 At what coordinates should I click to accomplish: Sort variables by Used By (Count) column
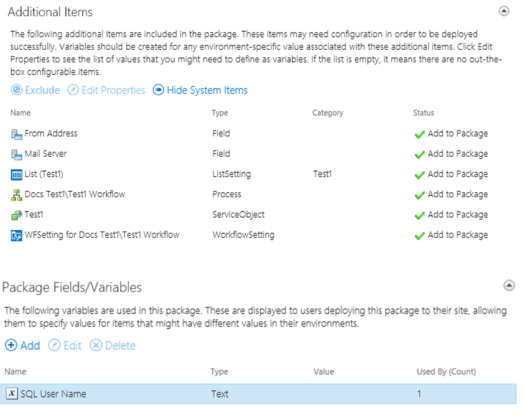[x=446, y=371]
